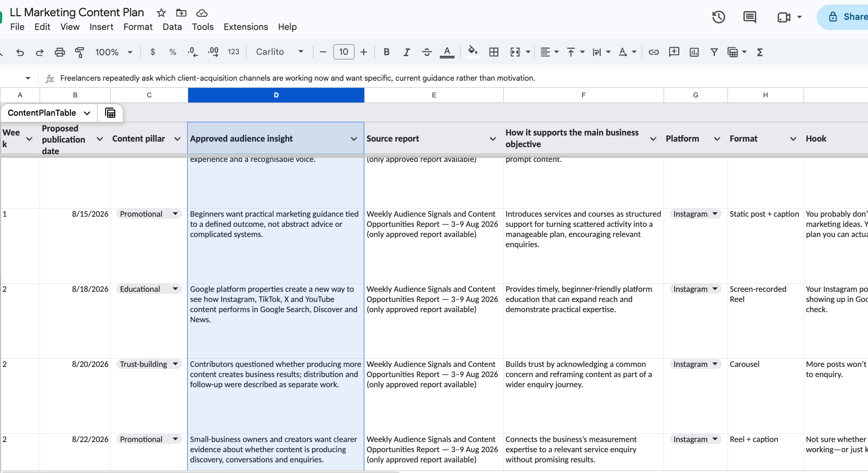Open the borders tool
This screenshot has height=473, width=868.
pyautogui.click(x=494, y=52)
